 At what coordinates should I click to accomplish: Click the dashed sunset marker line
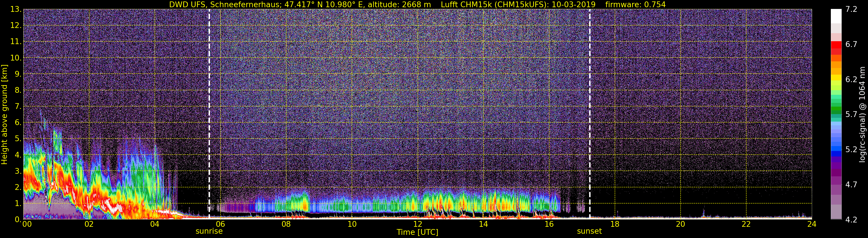590,114
